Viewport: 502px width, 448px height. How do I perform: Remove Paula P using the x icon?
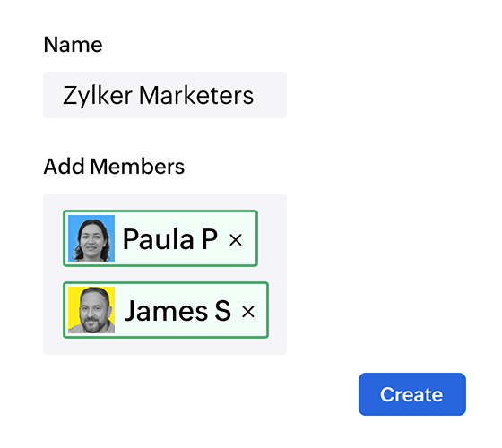coord(236,240)
